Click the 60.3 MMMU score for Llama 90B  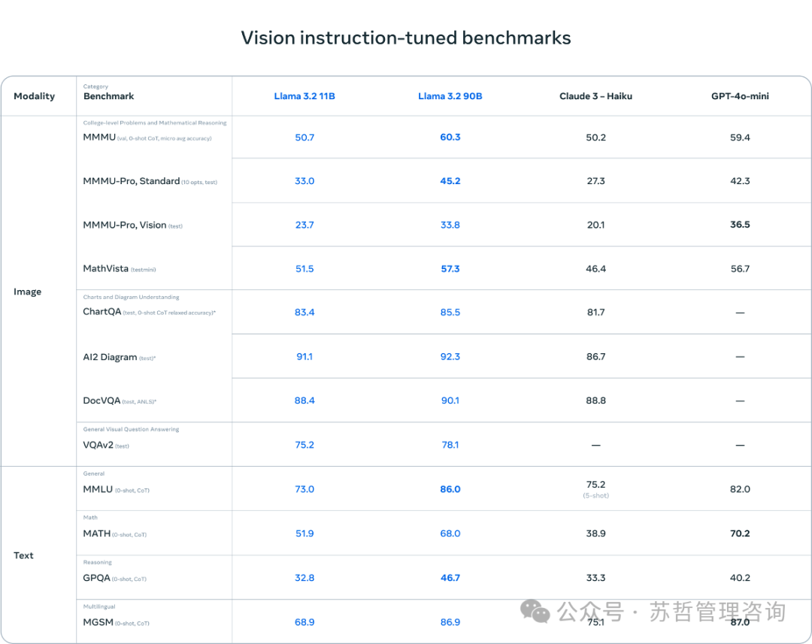pyautogui.click(x=450, y=138)
